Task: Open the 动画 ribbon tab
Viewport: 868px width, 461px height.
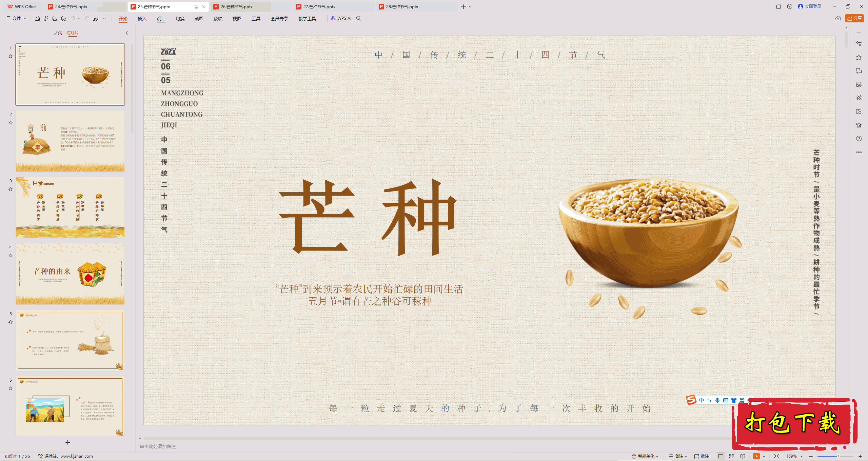Action: 199,19
